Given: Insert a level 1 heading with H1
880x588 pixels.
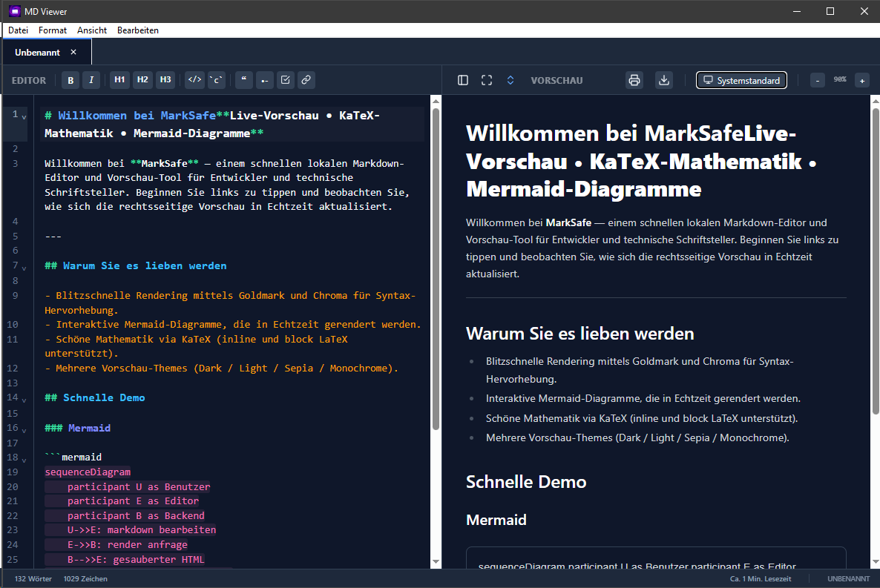Looking at the screenshot, I should coord(119,80).
